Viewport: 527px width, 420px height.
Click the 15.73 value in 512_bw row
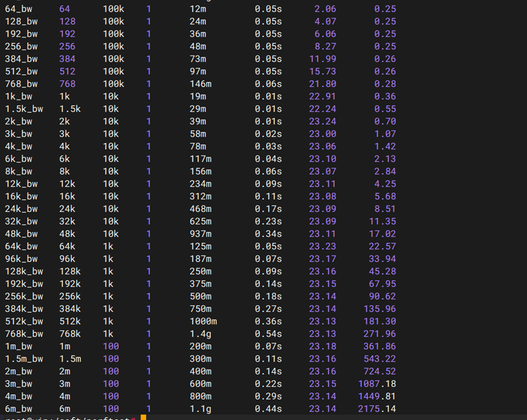322,71
